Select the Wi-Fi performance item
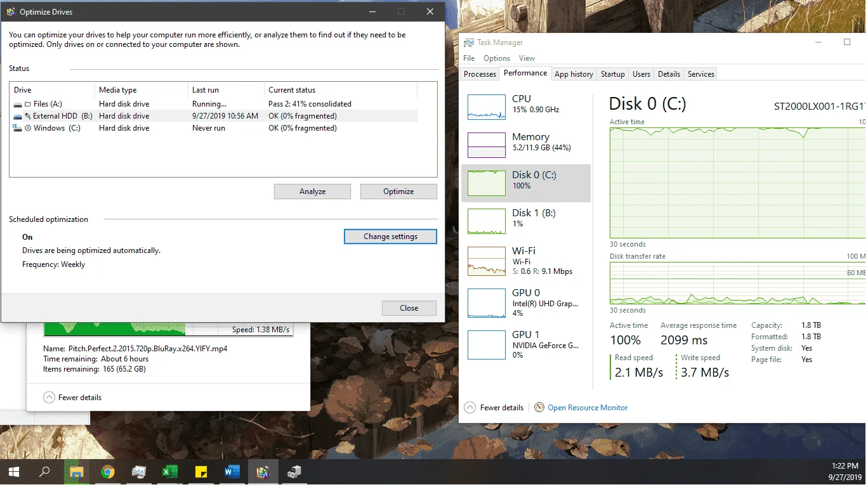The image size is (868, 487). coord(526,261)
